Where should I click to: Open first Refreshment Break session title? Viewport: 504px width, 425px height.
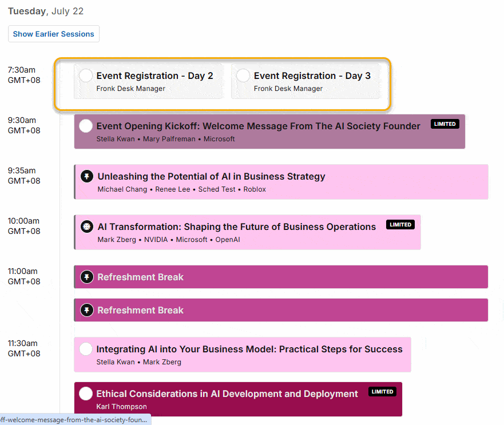click(141, 277)
